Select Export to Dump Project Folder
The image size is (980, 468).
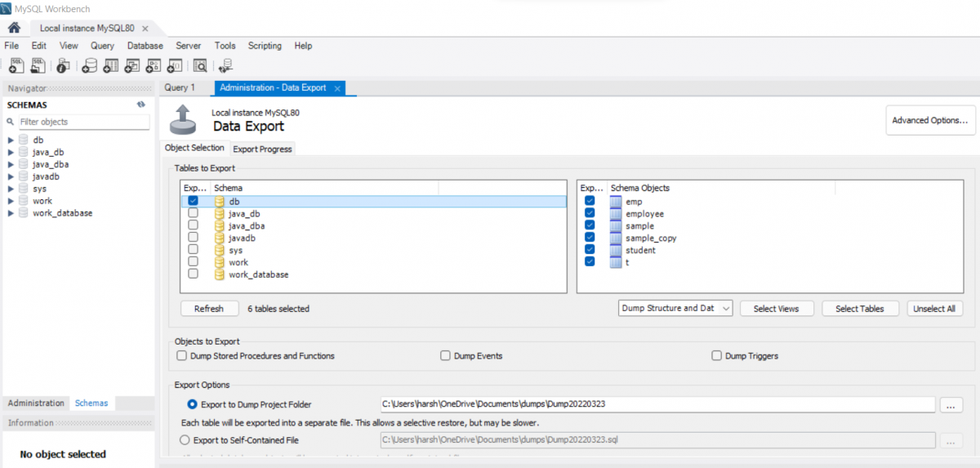pos(193,403)
